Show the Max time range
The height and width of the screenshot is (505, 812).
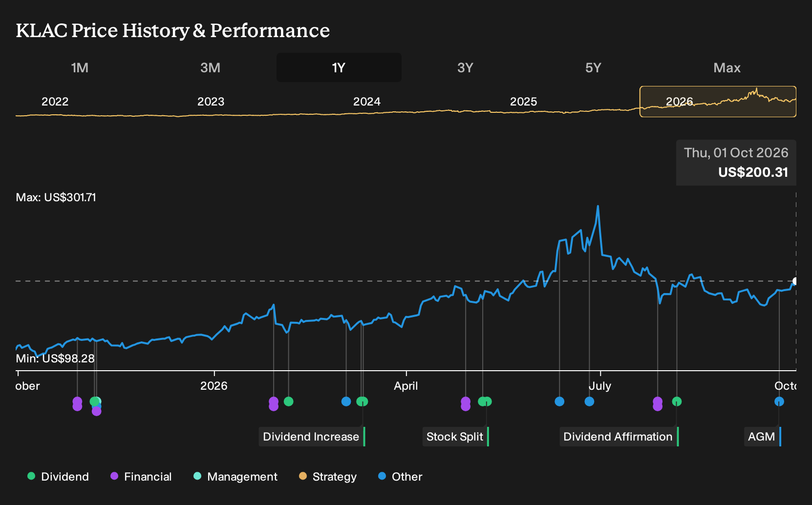click(727, 67)
